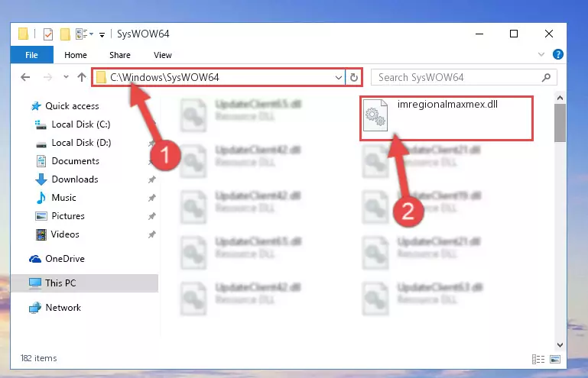Click the OneDrive cloud icon

click(35, 259)
